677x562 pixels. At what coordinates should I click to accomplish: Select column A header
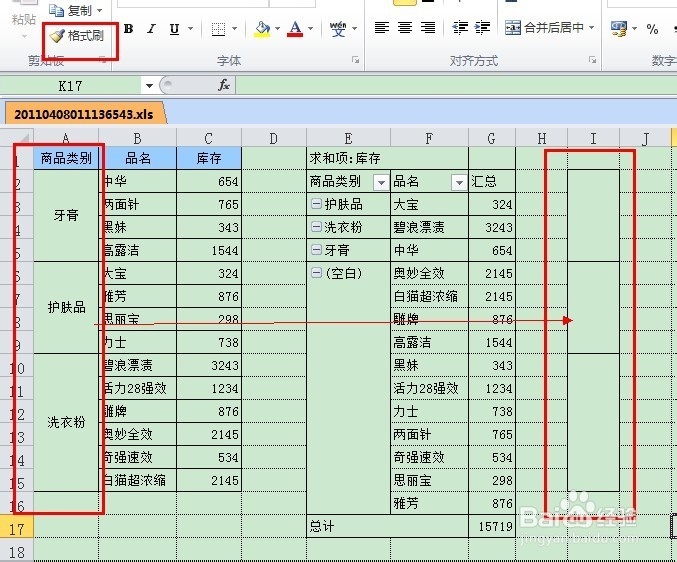(x=66, y=138)
